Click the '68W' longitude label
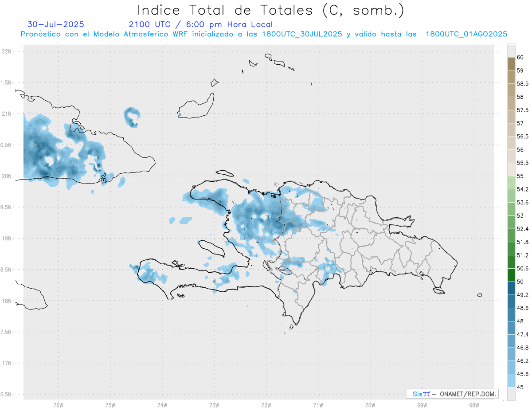Viewport: 532px width, 411px height. coord(474,405)
